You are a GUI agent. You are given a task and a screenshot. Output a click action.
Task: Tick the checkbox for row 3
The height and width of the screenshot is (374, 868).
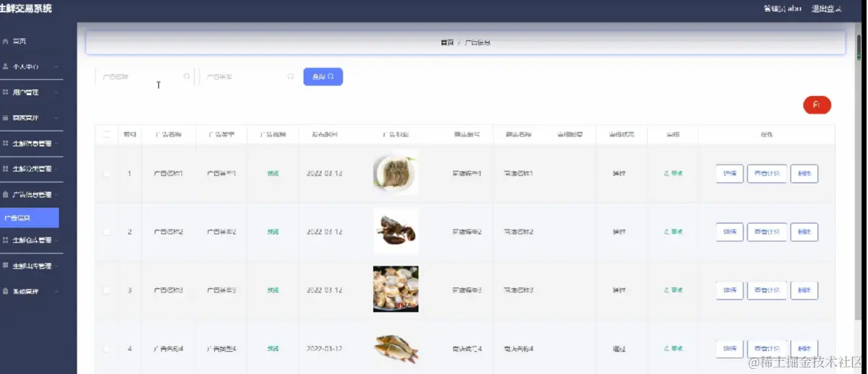107,290
